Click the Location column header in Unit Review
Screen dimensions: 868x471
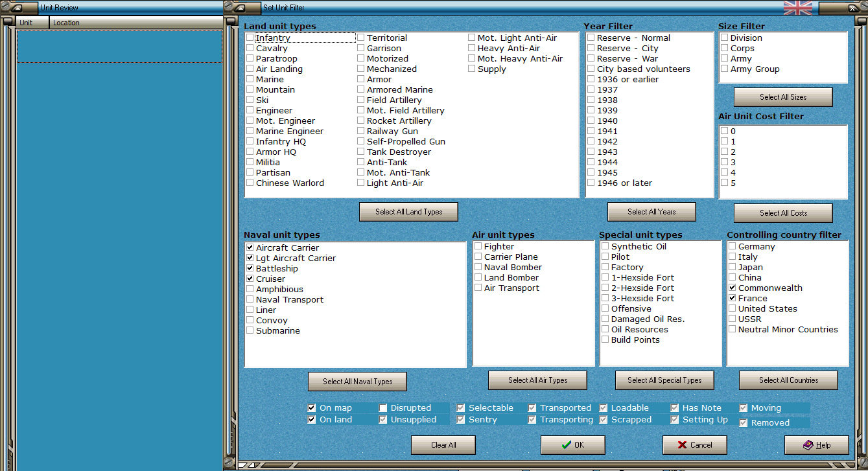pos(136,23)
